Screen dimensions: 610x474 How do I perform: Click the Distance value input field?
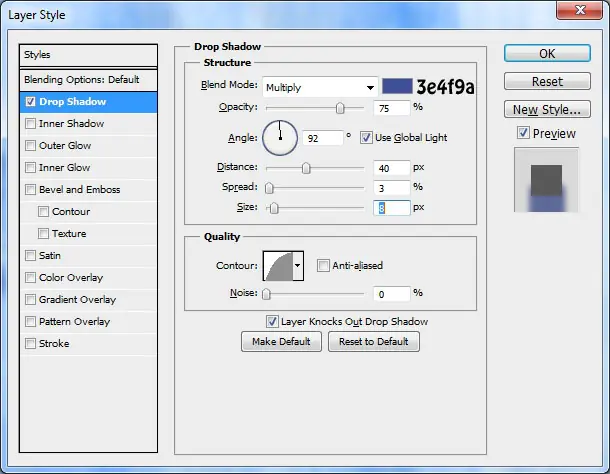391,168
